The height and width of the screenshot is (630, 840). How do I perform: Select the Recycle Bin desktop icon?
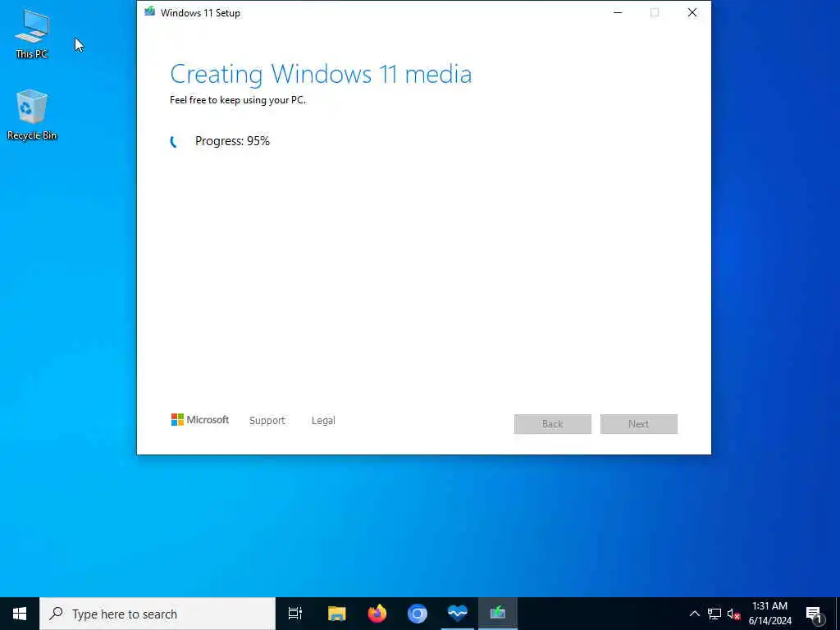[x=32, y=114]
